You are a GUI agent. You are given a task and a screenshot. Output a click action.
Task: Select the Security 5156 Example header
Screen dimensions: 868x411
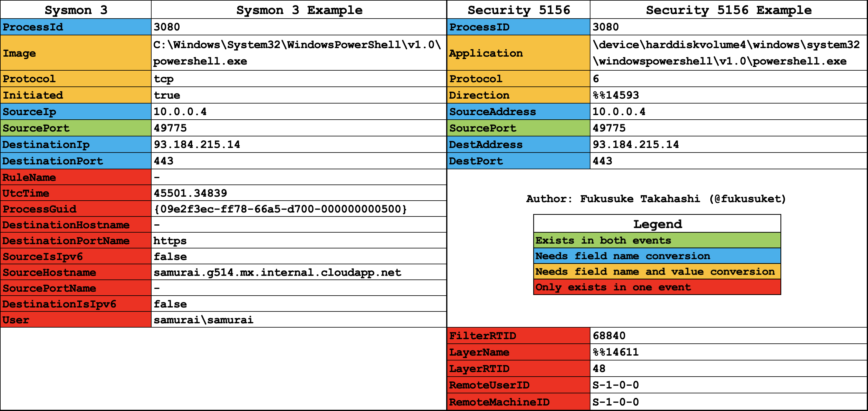click(x=728, y=10)
